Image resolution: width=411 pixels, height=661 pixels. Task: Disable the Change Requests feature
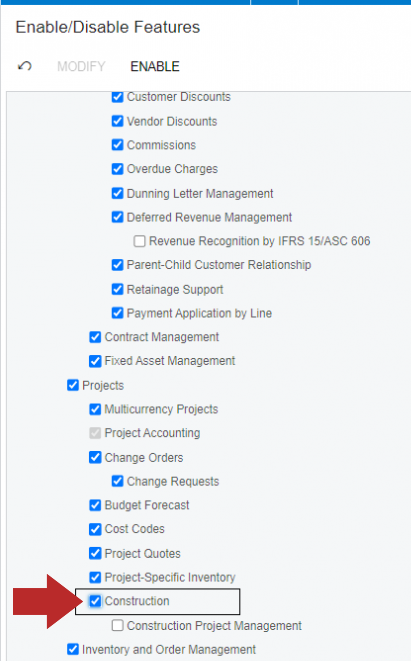pos(118,481)
